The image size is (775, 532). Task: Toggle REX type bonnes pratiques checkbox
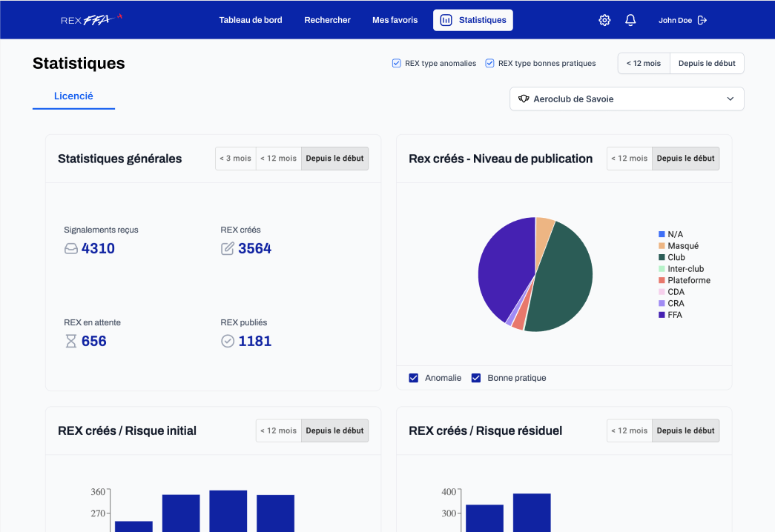click(489, 63)
